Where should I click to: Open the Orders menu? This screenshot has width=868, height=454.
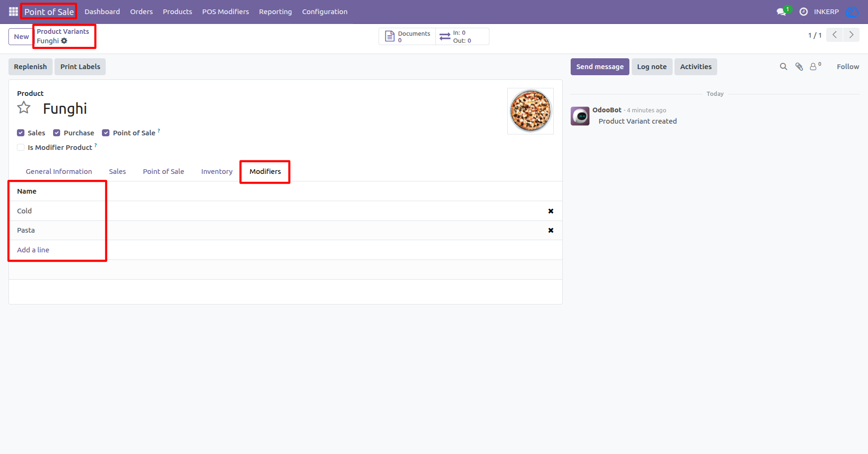point(141,12)
